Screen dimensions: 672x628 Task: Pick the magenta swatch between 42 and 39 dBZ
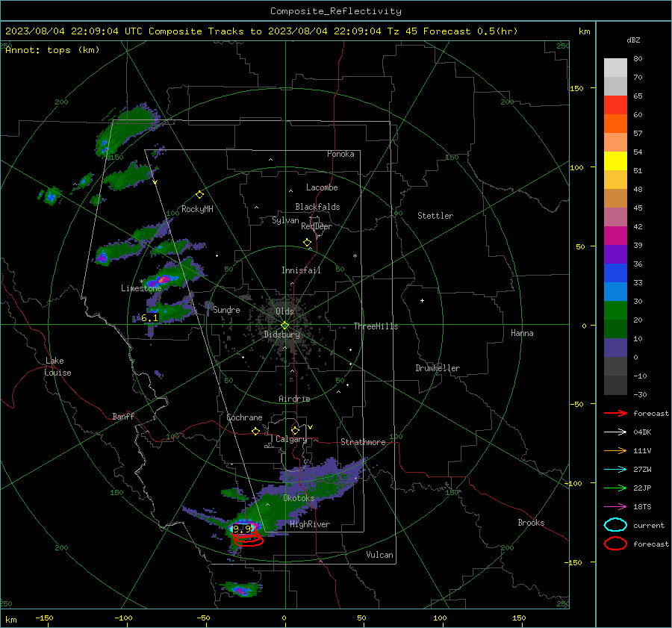(615, 236)
